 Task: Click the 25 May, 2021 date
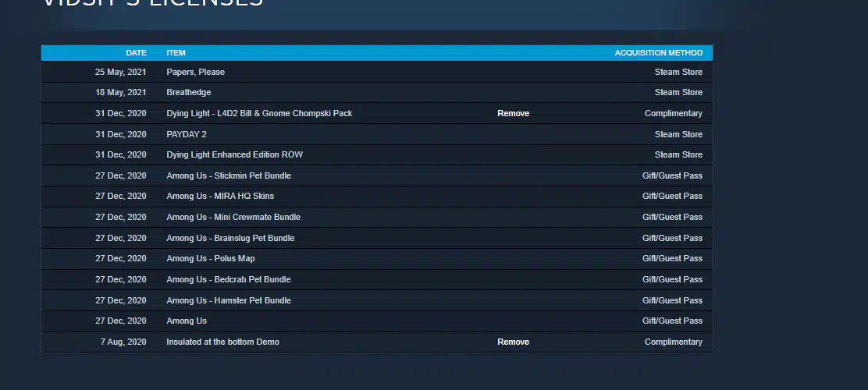[121, 72]
